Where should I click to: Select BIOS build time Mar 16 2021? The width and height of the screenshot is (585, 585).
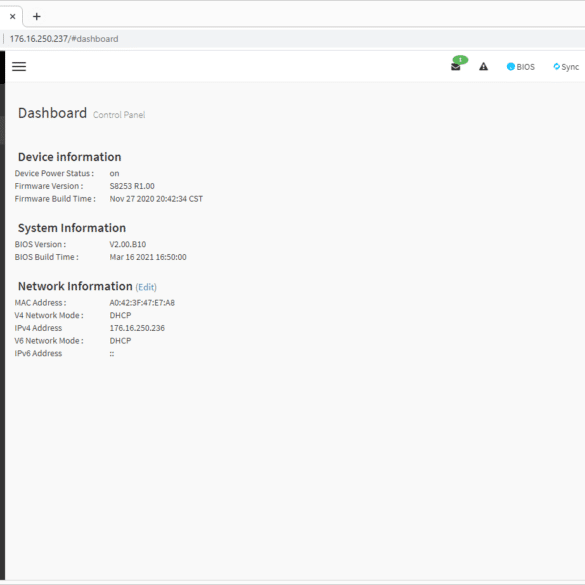point(148,257)
